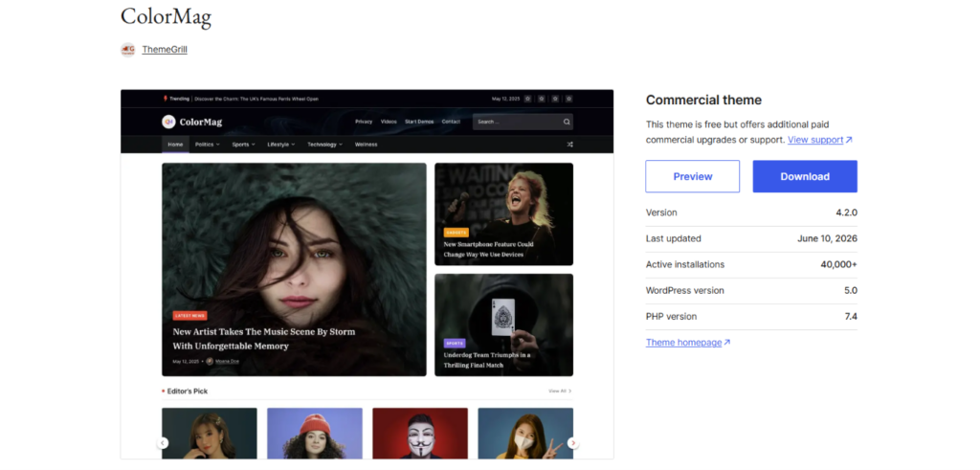Viewport: 980px width, 470px height.
Task: Expand the Sports dropdown in the navigation bar
Action: pyautogui.click(x=243, y=145)
